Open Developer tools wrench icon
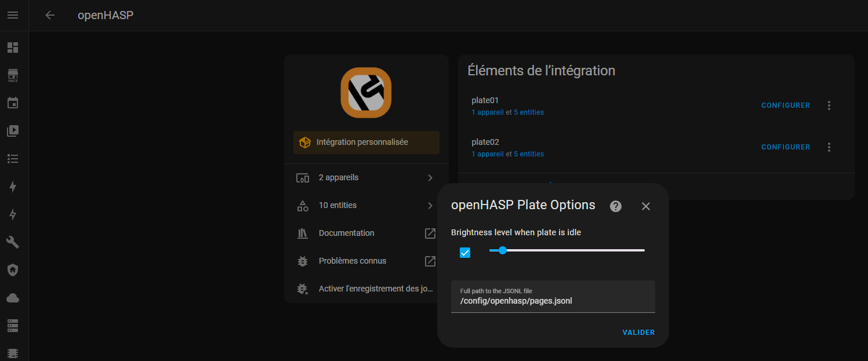Image resolution: width=868 pixels, height=361 pixels. point(13,242)
